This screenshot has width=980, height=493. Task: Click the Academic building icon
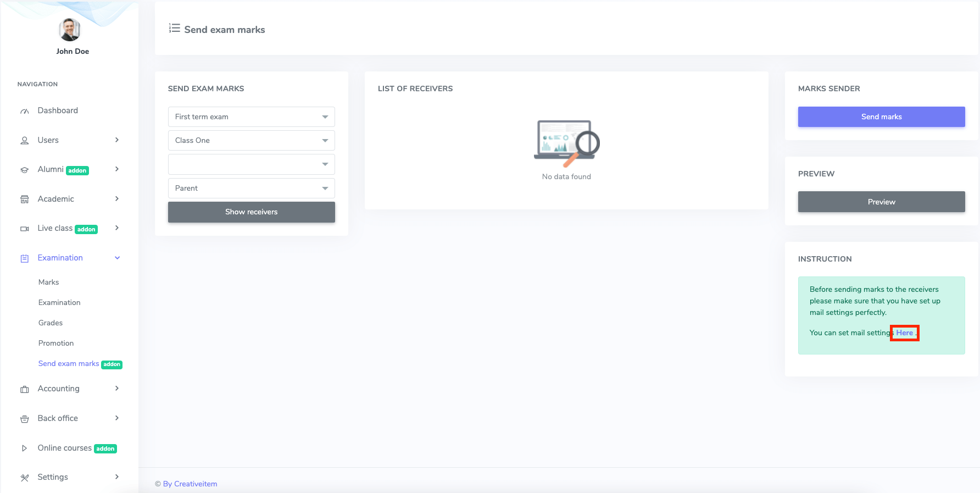(25, 200)
